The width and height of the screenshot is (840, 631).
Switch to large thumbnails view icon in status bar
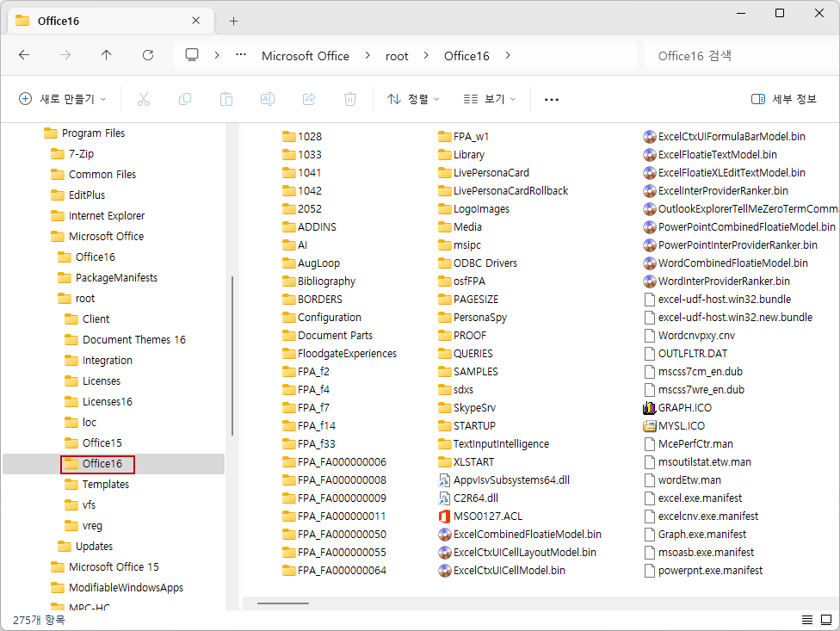pos(826,620)
